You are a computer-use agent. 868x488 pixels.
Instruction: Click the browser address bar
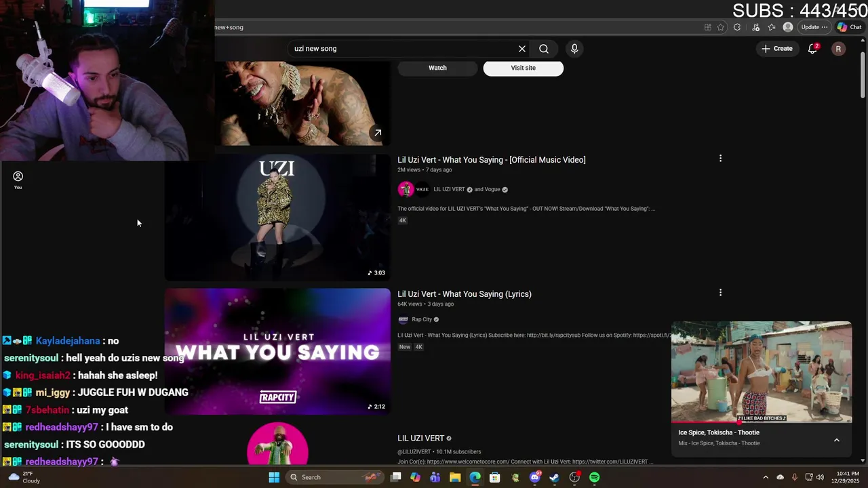click(x=454, y=27)
